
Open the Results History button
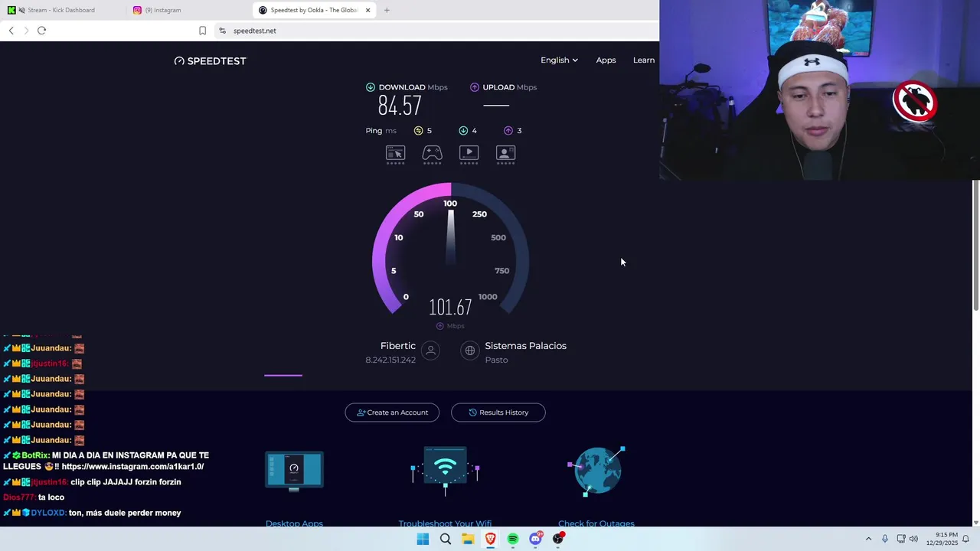pos(498,412)
